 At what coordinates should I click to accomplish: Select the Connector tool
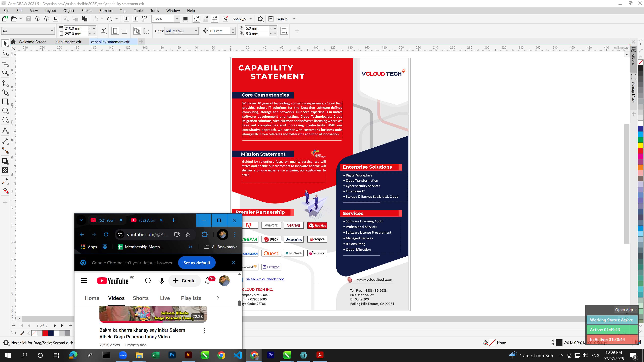5,150
